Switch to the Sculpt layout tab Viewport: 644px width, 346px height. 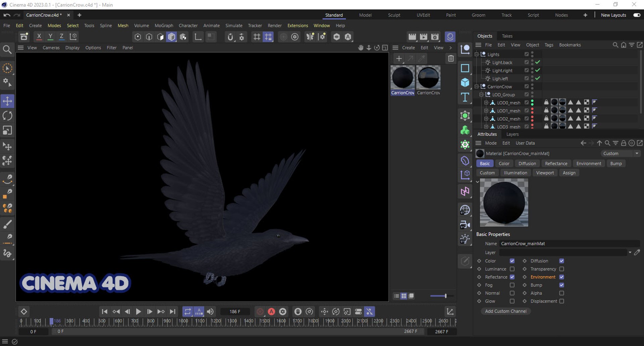pos(394,15)
